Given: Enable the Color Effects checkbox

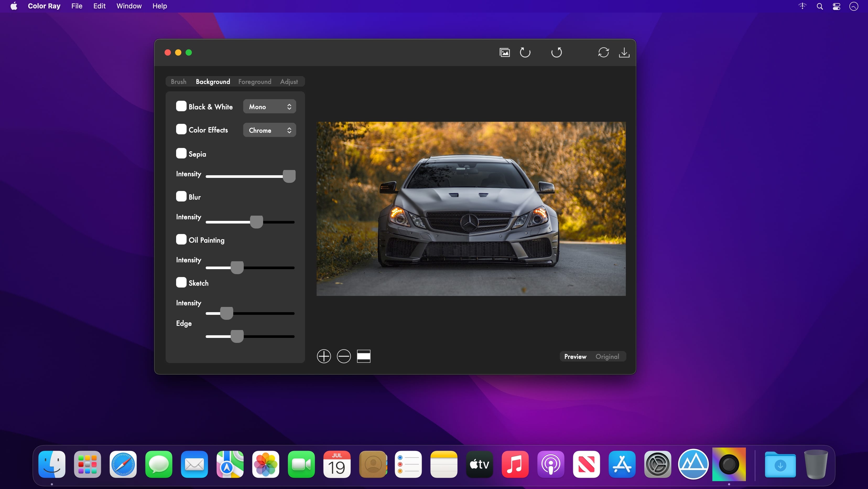Looking at the screenshot, I should tap(181, 129).
